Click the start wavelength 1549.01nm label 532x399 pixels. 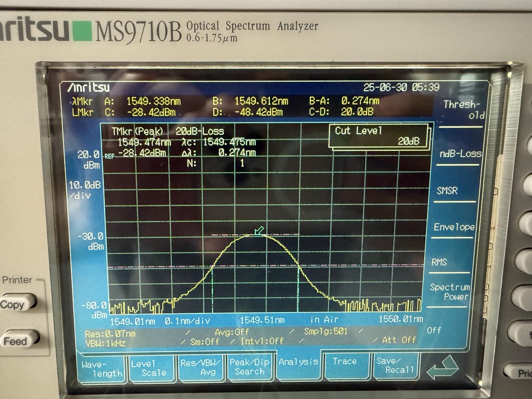(132, 321)
